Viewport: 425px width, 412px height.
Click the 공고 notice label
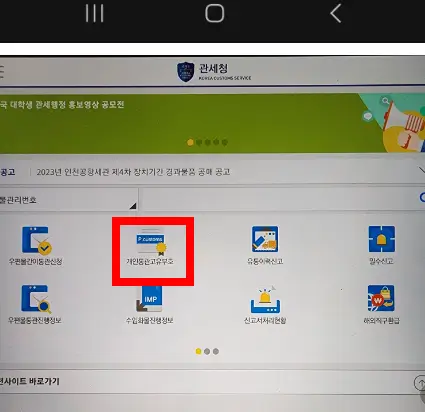tap(7, 172)
